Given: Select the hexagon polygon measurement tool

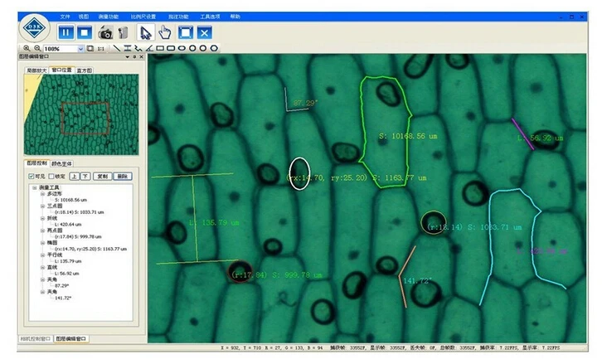Looking at the screenshot, I should [x=214, y=48].
